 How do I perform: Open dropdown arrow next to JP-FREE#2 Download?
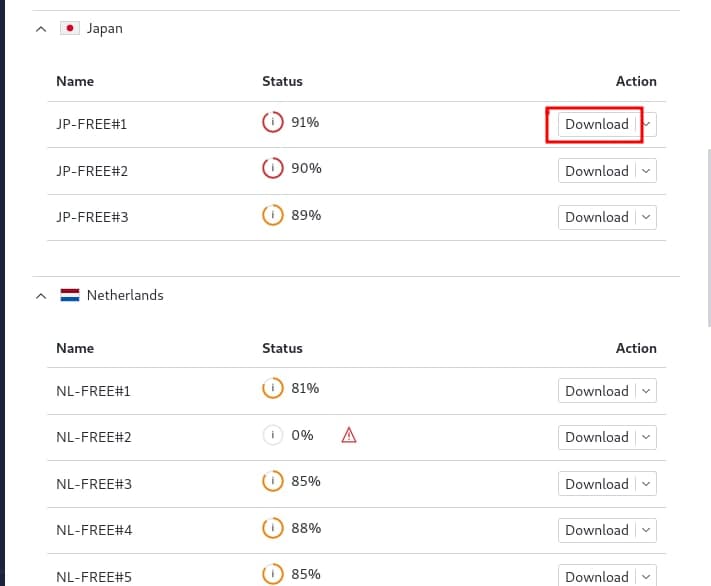(646, 171)
